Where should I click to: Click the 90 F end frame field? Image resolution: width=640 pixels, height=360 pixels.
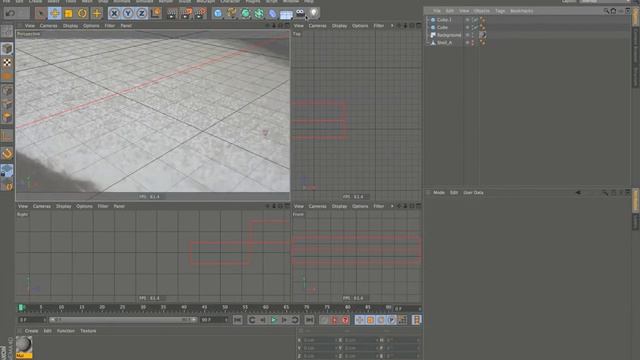[x=213, y=320]
